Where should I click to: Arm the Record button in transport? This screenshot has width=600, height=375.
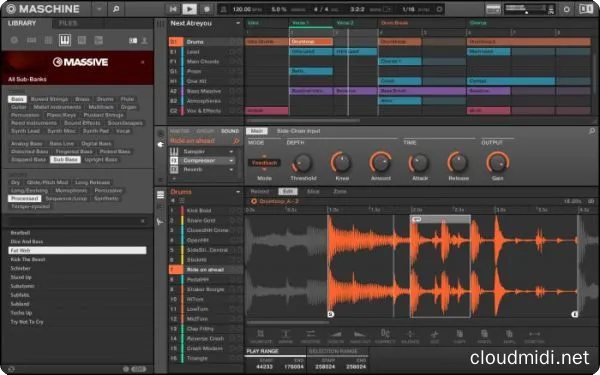coord(207,9)
